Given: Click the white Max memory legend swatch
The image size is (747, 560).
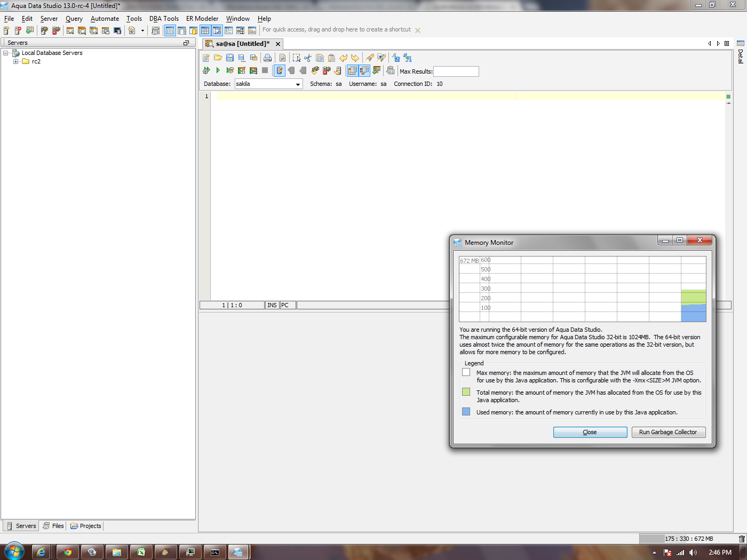Looking at the screenshot, I should [x=466, y=372].
